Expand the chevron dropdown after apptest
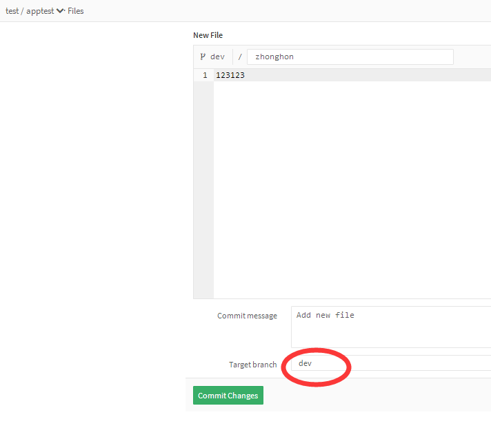Viewport: 491px width, 448px height. click(x=60, y=11)
